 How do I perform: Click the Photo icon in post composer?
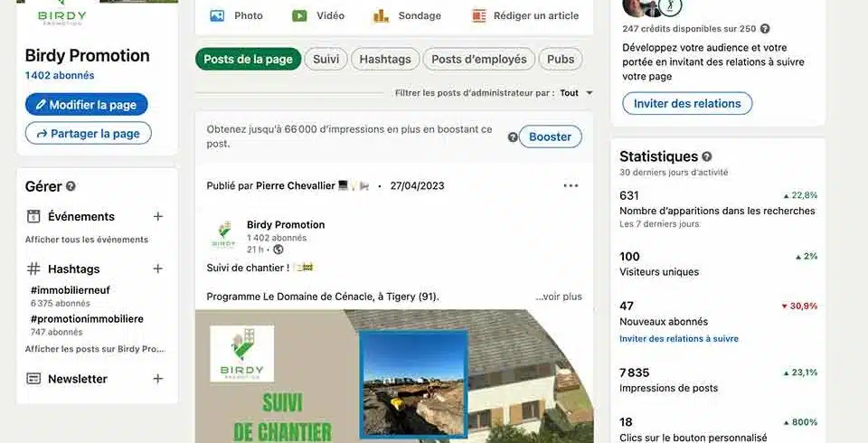pyautogui.click(x=217, y=16)
